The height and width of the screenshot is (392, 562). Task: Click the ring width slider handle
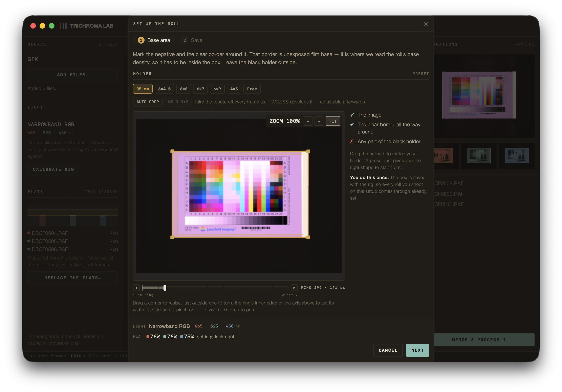click(165, 288)
